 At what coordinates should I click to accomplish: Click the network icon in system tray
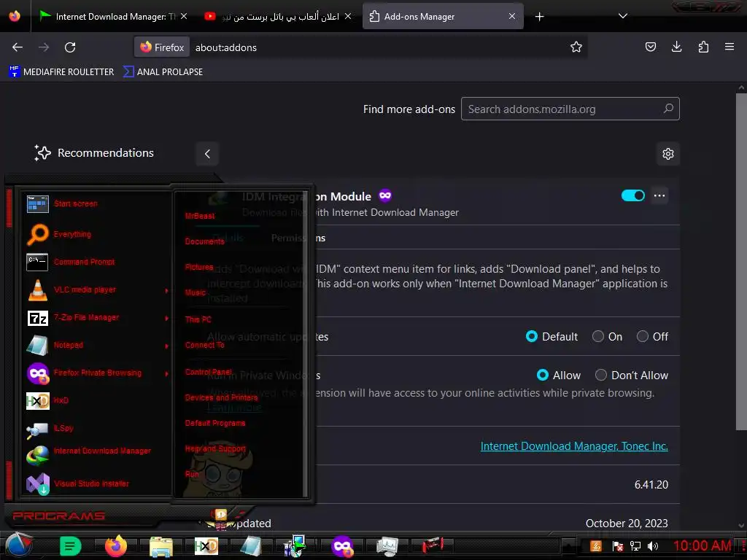click(x=635, y=546)
